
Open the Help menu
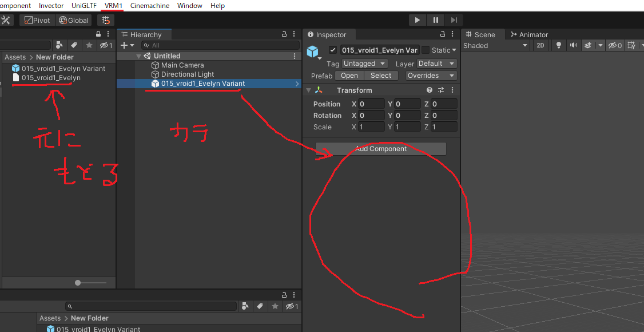(218, 6)
